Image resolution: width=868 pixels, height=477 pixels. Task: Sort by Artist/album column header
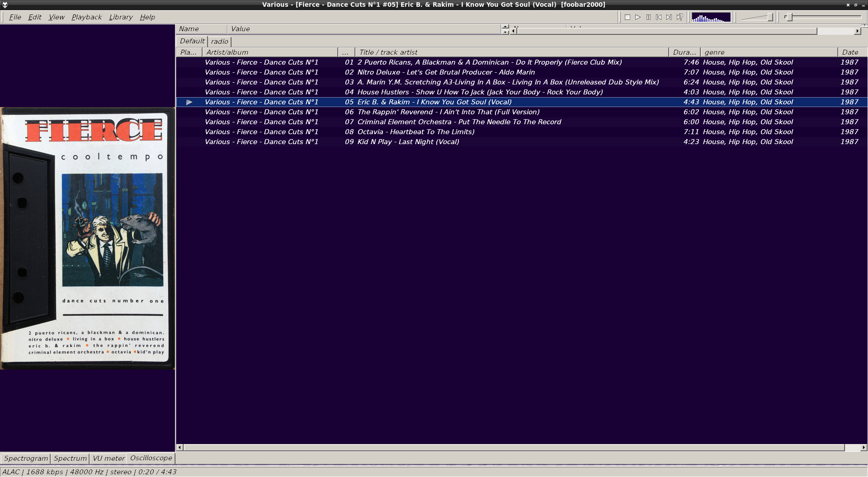270,52
